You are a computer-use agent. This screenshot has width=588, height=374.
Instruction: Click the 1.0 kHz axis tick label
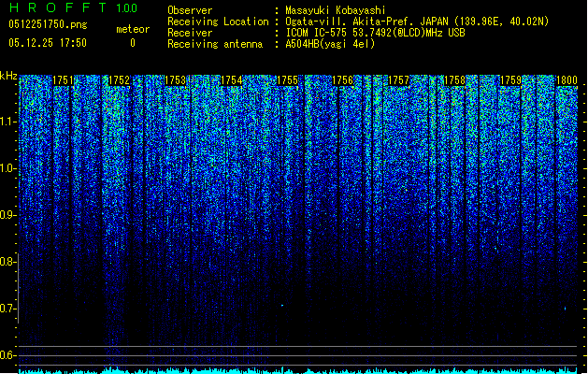(8, 168)
